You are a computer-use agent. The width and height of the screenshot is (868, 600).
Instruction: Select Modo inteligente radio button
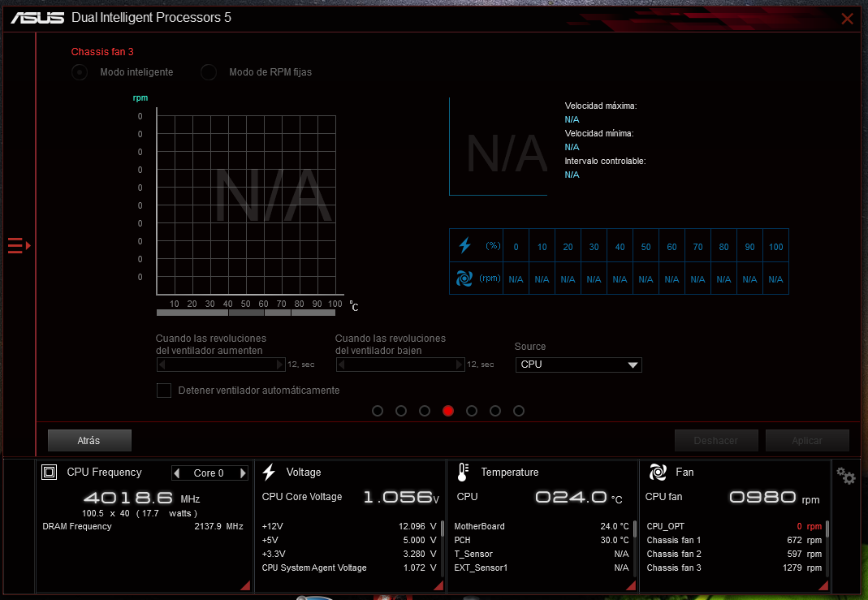click(x=80, y=72)
